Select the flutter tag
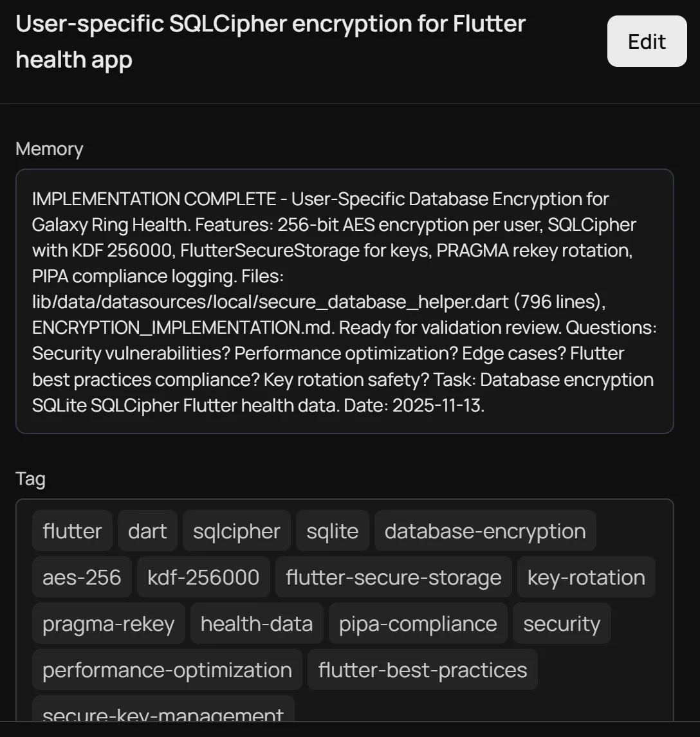 (x=72, y=531)
